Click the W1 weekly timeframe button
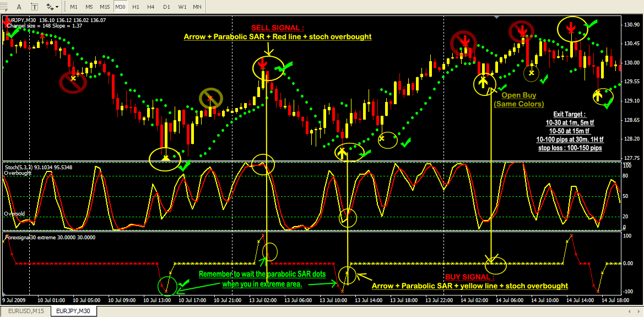 [182, 7]
